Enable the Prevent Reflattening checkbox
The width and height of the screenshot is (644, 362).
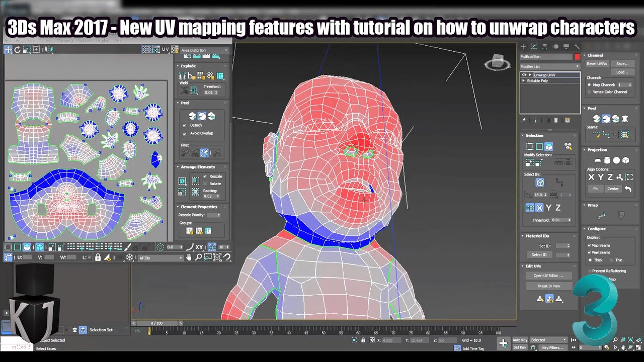tap(590, 271)
